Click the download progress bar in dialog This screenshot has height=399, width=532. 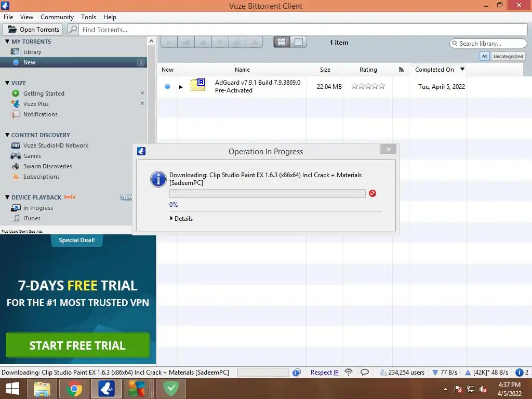pyautogui.click(x=268, y=193)
